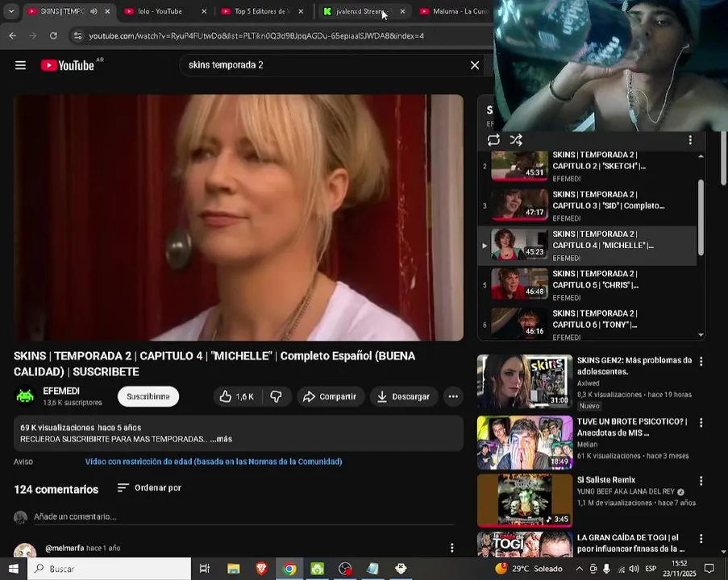The height and width of the screenshot is (580, 728).
Task: Open options for 'TUVE UN BROTE PSICOTICO?' video
Action: pyautogui.click(x=701, y=422)
